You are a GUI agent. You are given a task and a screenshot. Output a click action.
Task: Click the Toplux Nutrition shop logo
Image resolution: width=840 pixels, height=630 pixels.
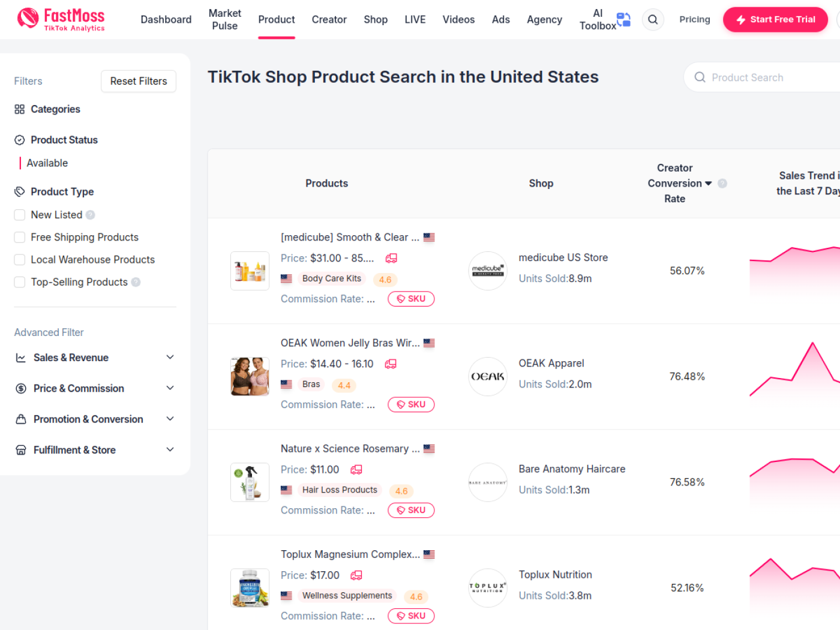(488, 587)
